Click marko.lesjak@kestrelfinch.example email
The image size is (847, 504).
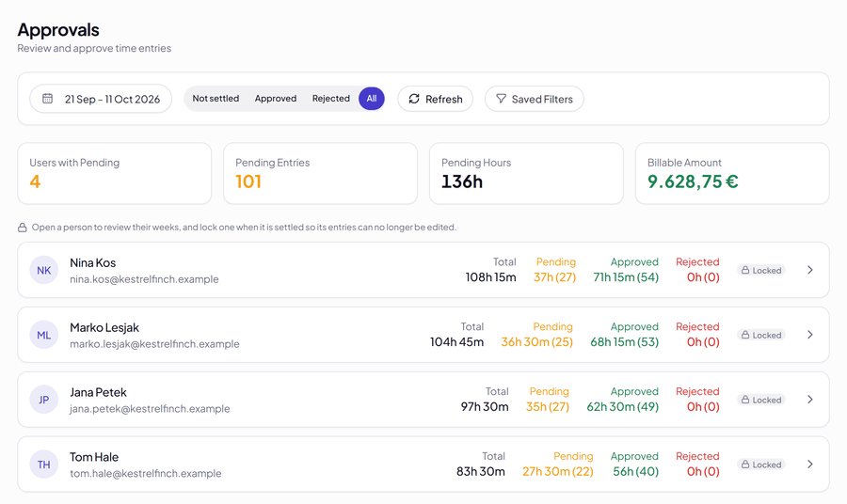[154, 344]
